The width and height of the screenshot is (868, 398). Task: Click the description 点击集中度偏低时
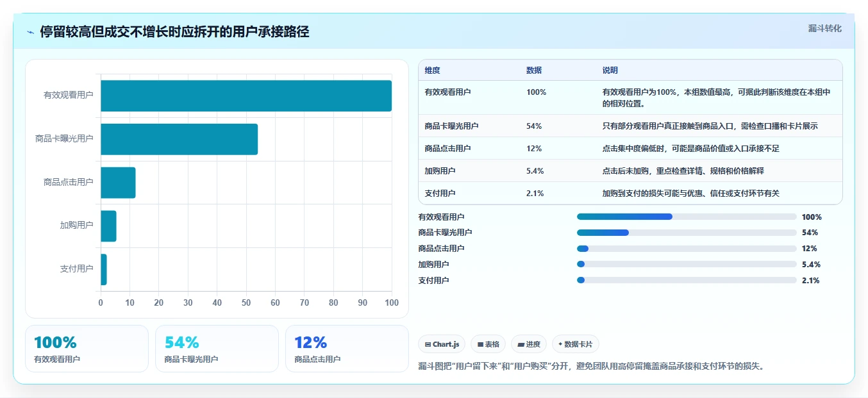(690, 149)
